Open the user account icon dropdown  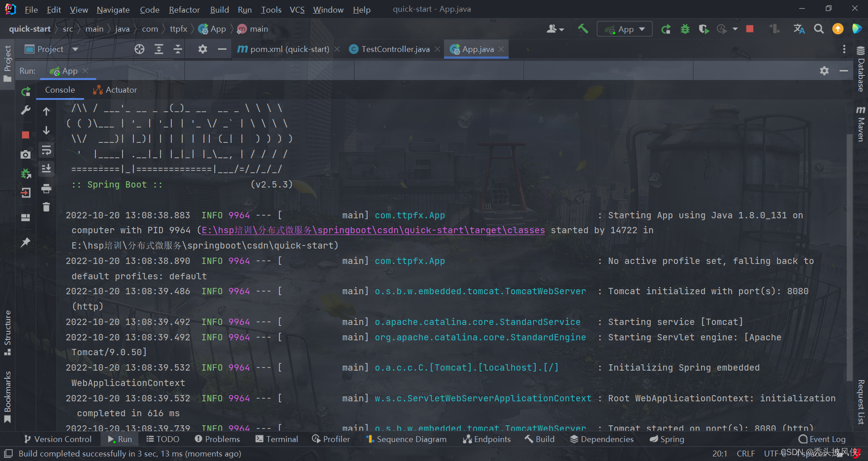point(555,29)
